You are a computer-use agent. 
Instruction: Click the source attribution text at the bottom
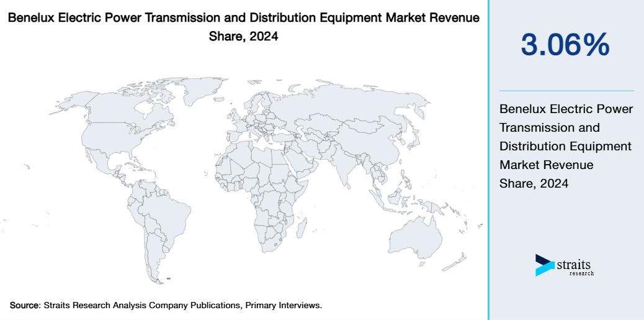pos(166,306)
